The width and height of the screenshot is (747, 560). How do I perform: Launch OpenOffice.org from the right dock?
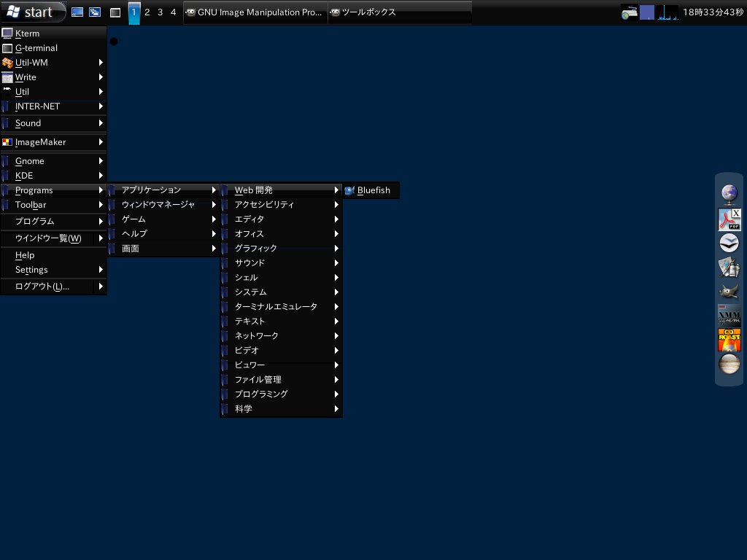pos(729,243)
